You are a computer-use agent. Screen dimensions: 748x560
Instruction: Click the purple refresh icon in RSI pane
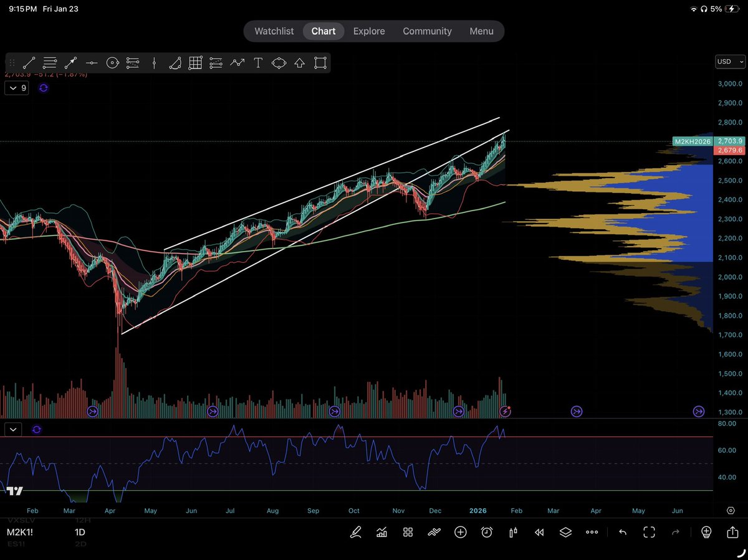click(36, 429)
